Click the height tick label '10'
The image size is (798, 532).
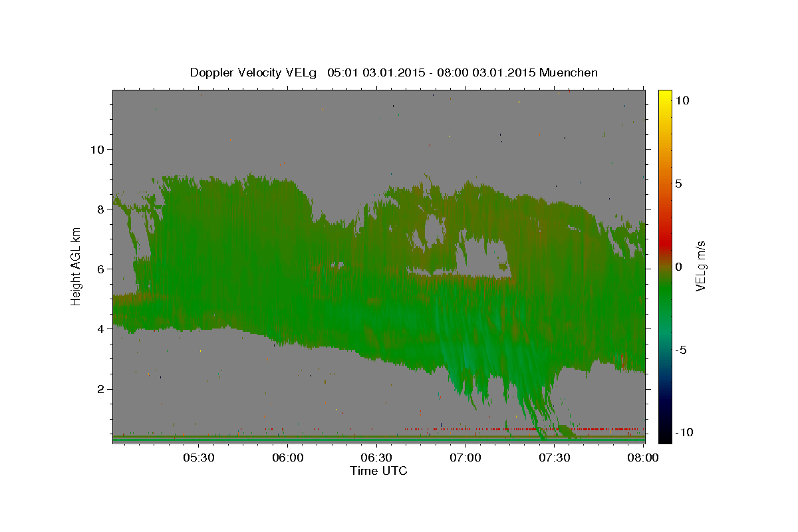96,149
